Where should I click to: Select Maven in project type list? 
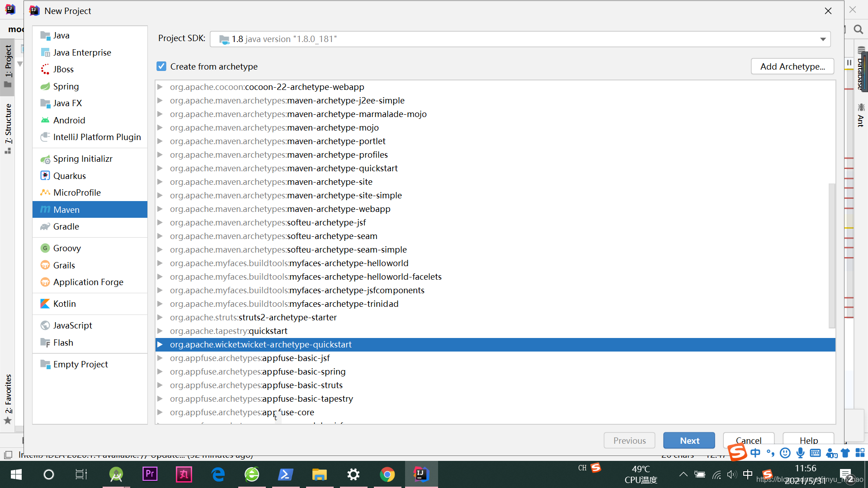tap(90, 210)
